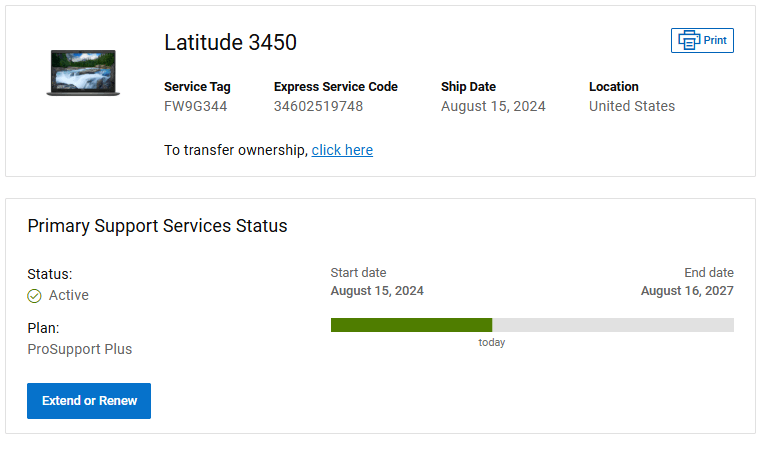Click the Extend or Renew button
This screenshot has width=769, height=453.
[89, 401]
